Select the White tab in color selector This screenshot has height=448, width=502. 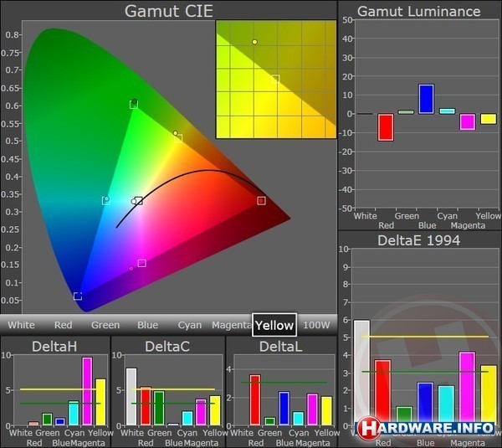point(22,325)
